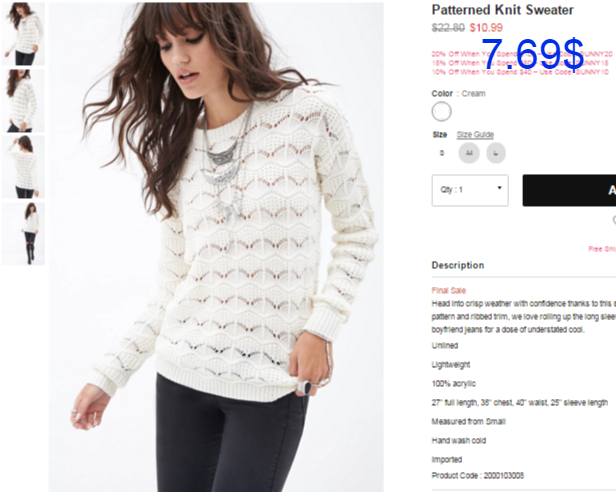This screenshot has width=616, height=492.
Task: Click the SUNNY10 10% off promo line
Action: (x=520, y=72)
